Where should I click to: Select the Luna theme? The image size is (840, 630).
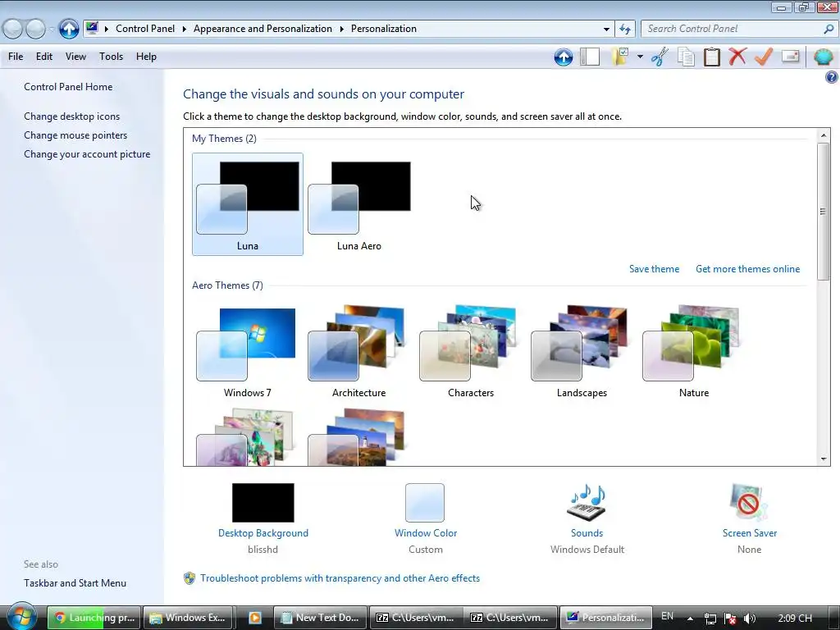coord(248,204)
